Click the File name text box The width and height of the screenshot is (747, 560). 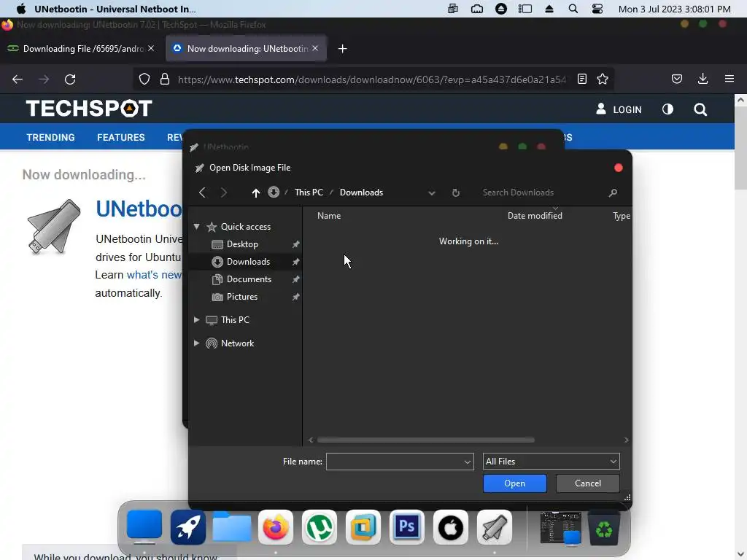395,462
